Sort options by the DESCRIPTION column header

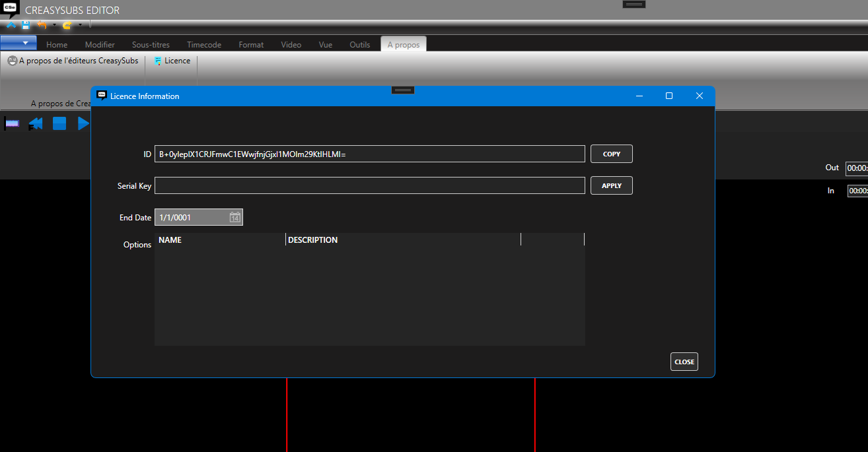point(404,240)
